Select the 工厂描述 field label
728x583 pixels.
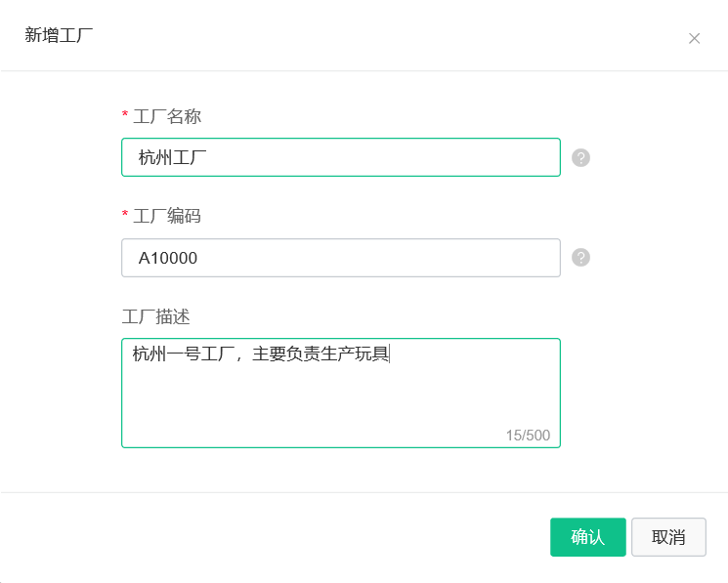click(156, 316)
